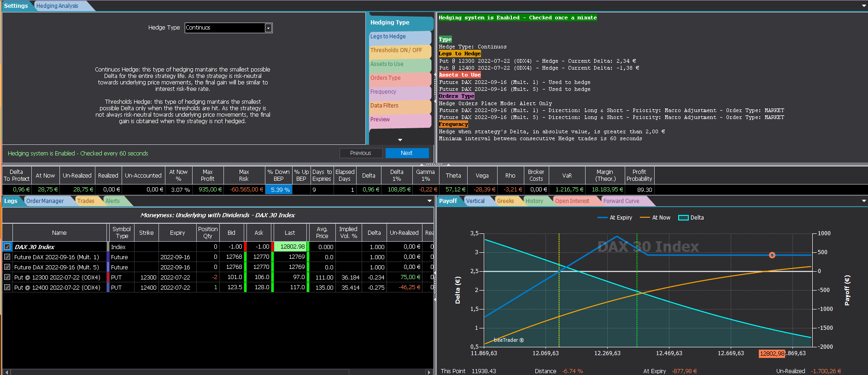Screen dimensions: 868x375
Task: Open the Legs panel tab dropdown arrow
Action: 429,201
